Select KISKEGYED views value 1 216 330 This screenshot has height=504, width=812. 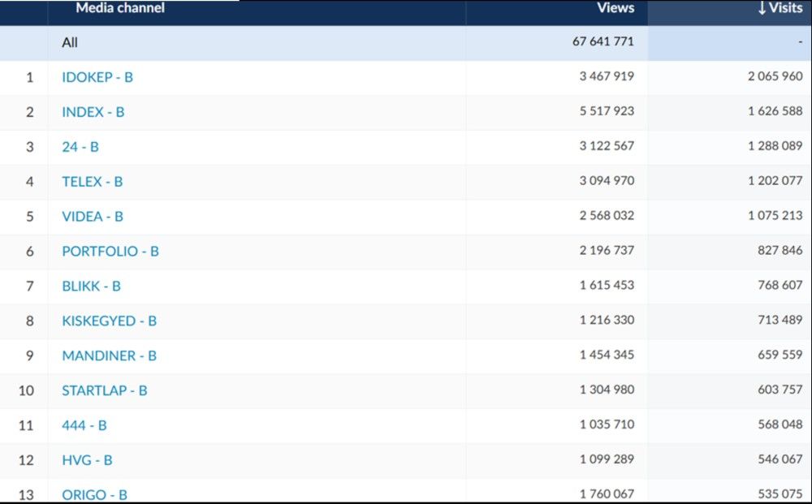[607, 320]
